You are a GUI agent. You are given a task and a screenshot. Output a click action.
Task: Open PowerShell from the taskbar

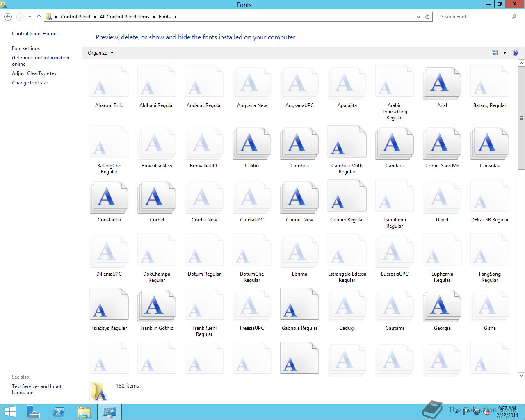pyautogui.click(x=59, y=412)
